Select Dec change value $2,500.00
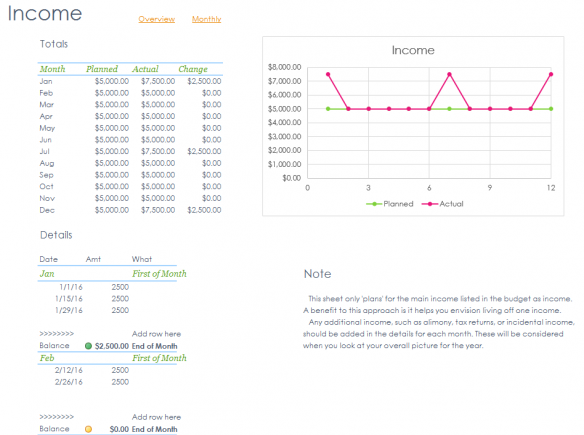Image resolution: width=584 pixels, height=435 pixels. [204, 210]
